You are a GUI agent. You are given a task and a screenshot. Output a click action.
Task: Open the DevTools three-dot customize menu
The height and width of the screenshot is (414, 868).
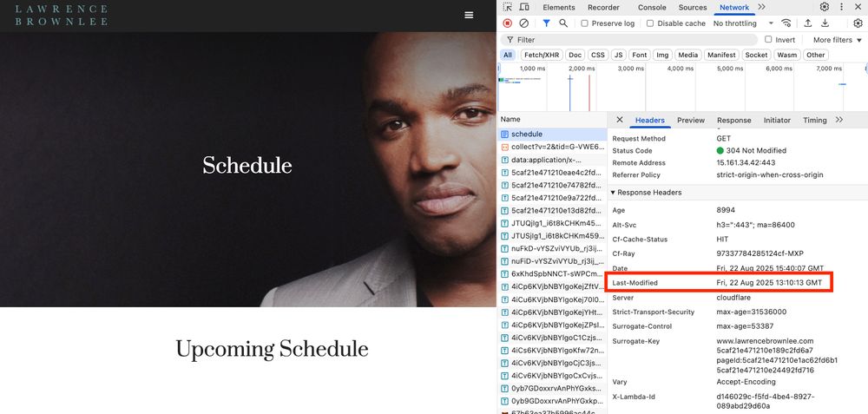pyautogui.click(x=842, y=7)
